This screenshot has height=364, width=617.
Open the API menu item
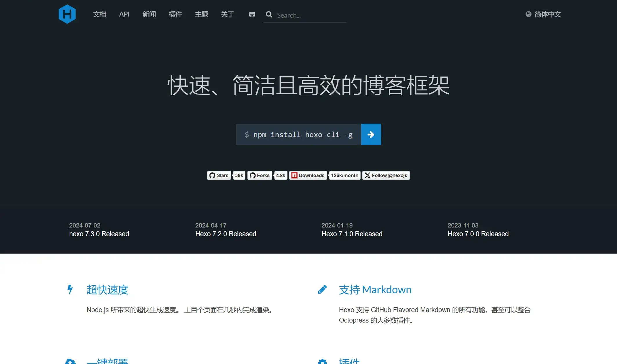coord(124,14)
